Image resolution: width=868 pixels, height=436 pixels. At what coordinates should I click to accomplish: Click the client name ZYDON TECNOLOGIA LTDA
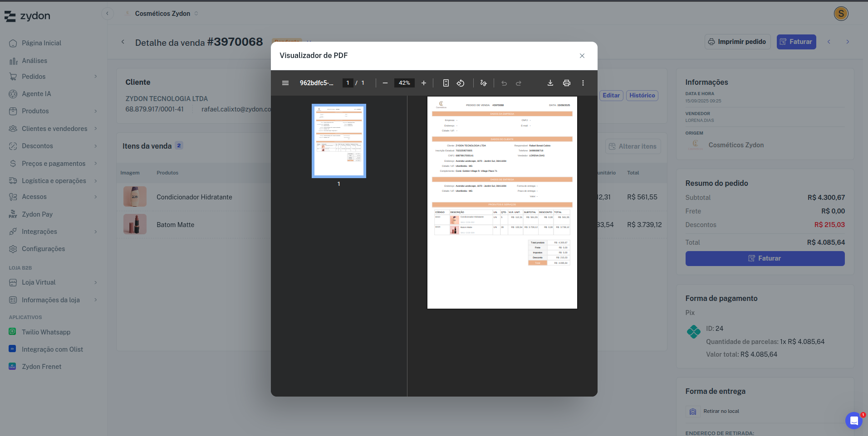(x=167, y=99)
